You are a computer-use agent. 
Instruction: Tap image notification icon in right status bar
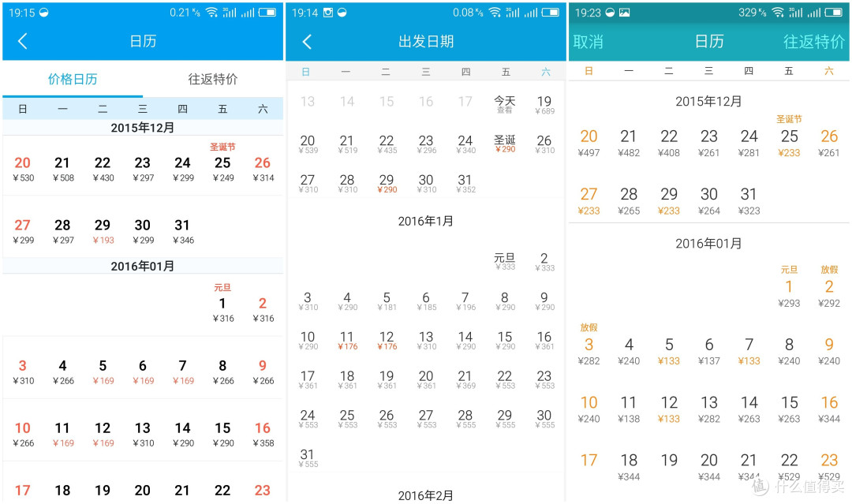624,13
